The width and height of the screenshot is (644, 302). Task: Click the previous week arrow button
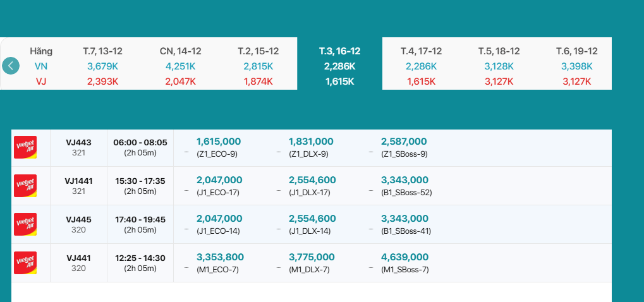point(11,66)
